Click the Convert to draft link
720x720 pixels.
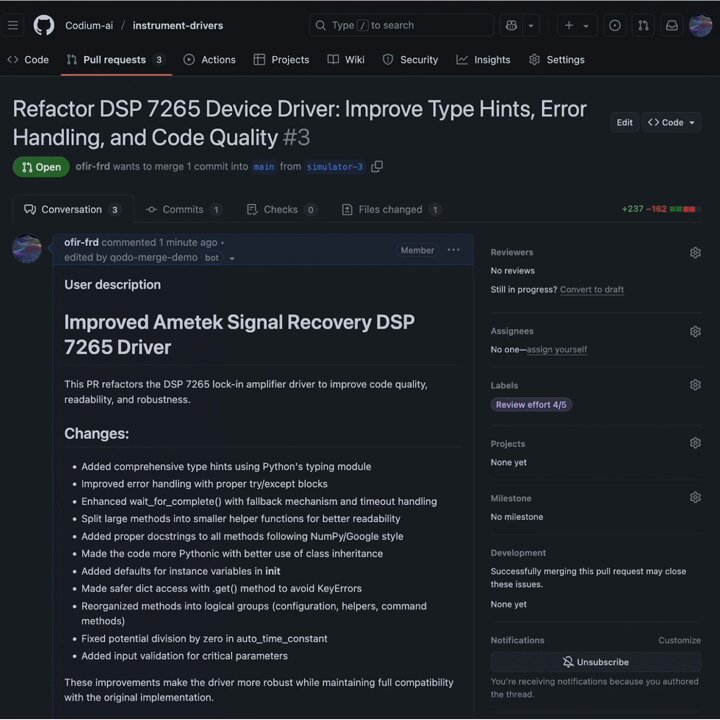591,290
